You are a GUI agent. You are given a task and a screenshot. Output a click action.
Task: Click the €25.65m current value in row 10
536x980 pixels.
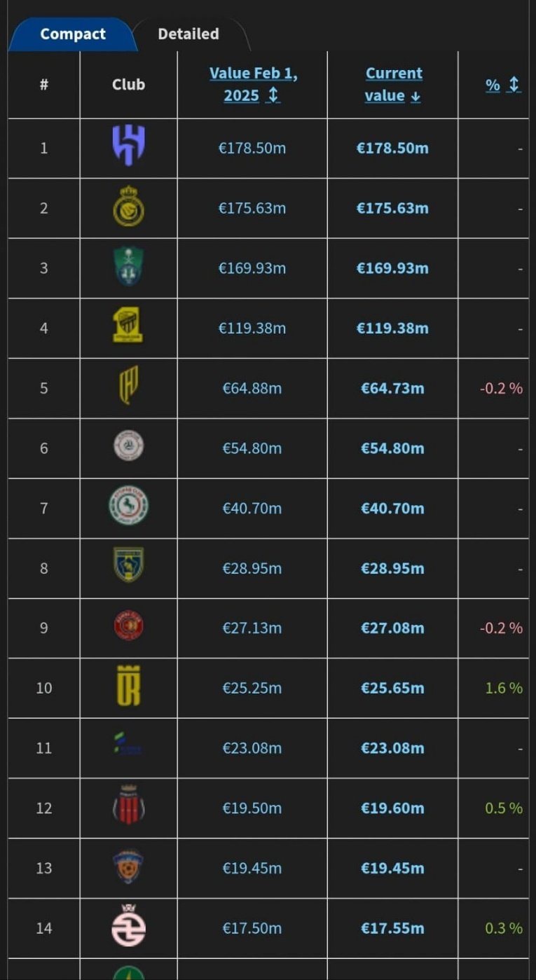pyautogui.click(x=392, y=688)
